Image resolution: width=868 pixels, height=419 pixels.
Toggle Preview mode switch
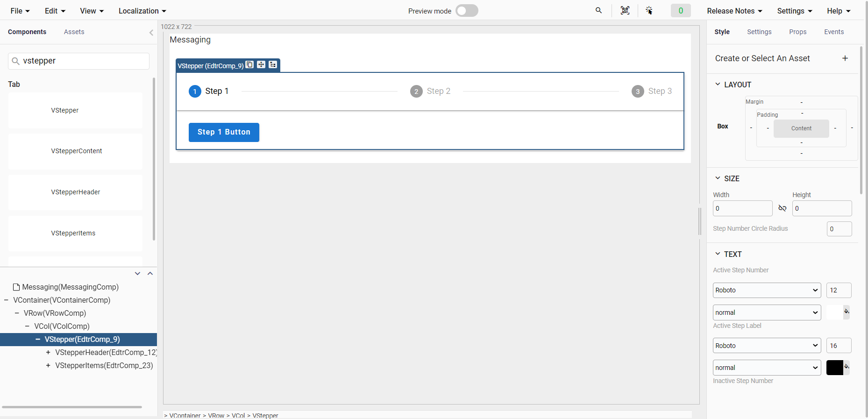coord(466,11)
